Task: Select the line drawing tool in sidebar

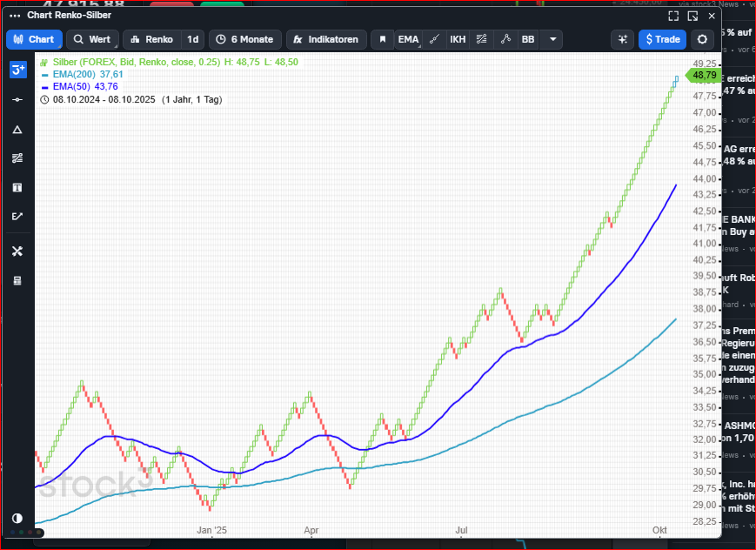Action: [x=17, y=100]
